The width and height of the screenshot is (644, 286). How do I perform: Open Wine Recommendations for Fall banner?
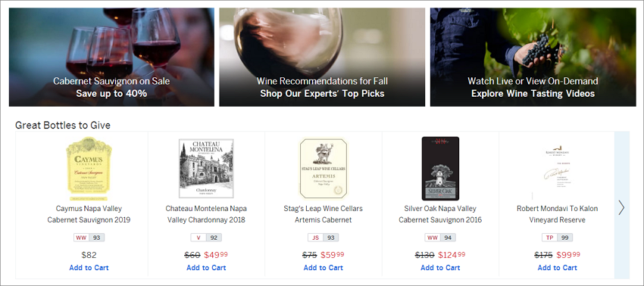tap(322, 57)
